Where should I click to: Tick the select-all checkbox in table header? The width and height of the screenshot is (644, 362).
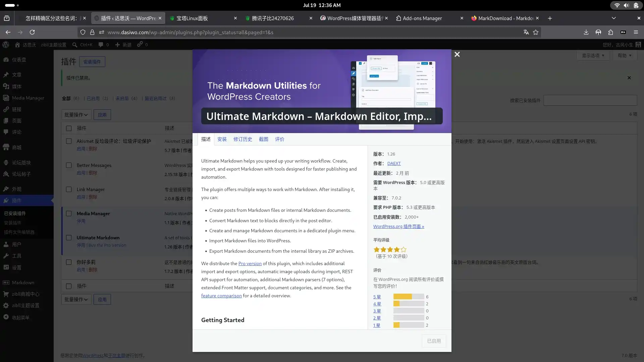point(69,128)
